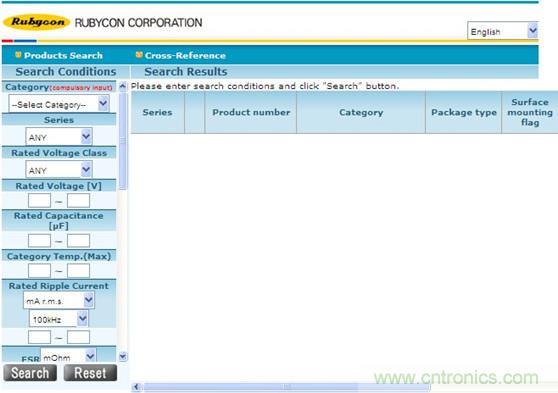The image size is (558, 393).
Task: Click the conditions panel scroll-up arrow
Action: [122, 86]
